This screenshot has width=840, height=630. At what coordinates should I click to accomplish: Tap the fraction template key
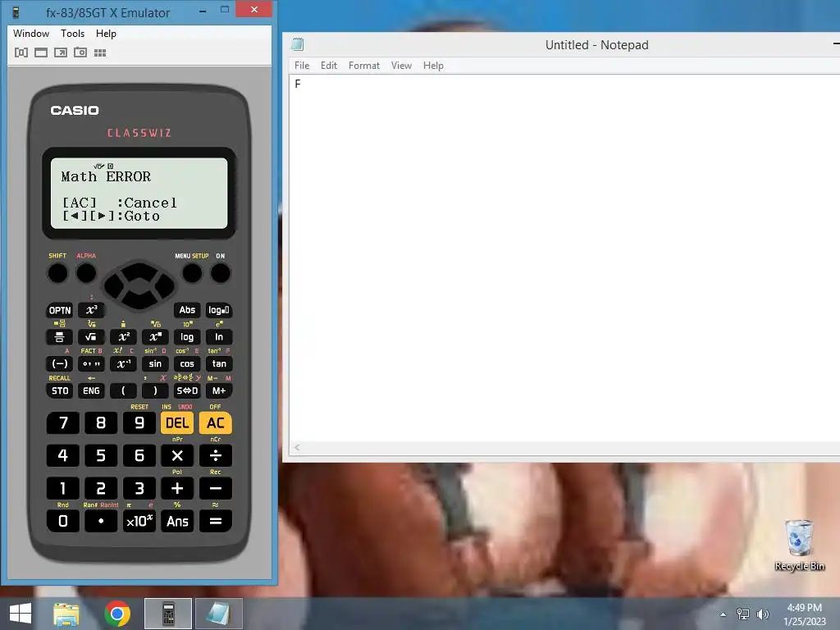coord(59,337)
